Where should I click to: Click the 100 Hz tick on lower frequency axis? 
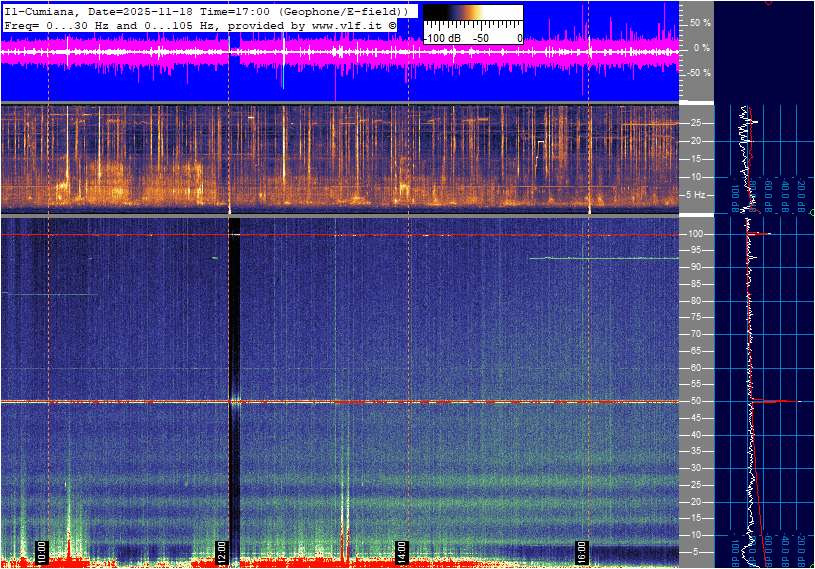695,234
